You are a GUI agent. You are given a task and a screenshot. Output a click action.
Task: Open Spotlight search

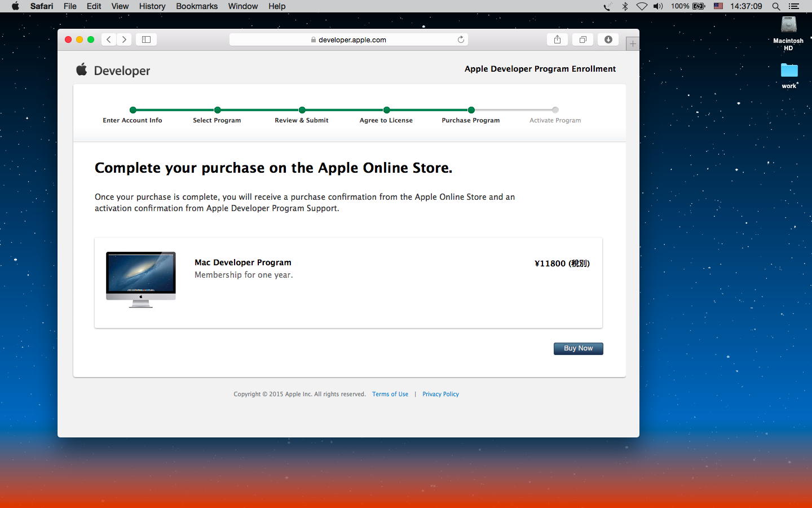pos(776,6)
